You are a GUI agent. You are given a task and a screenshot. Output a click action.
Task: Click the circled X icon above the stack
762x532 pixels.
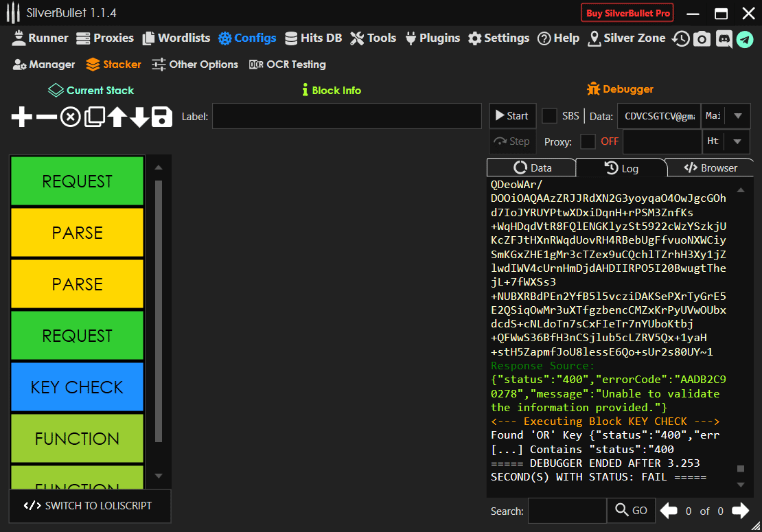click(70, 117)
